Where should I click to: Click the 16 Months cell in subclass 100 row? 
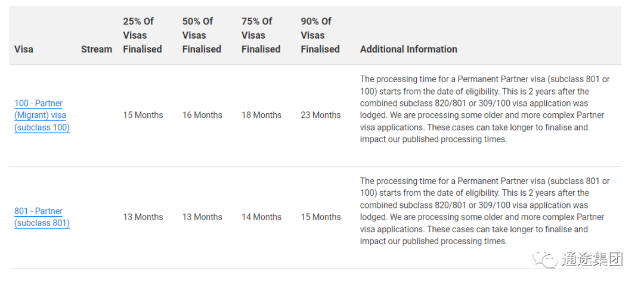202,115
